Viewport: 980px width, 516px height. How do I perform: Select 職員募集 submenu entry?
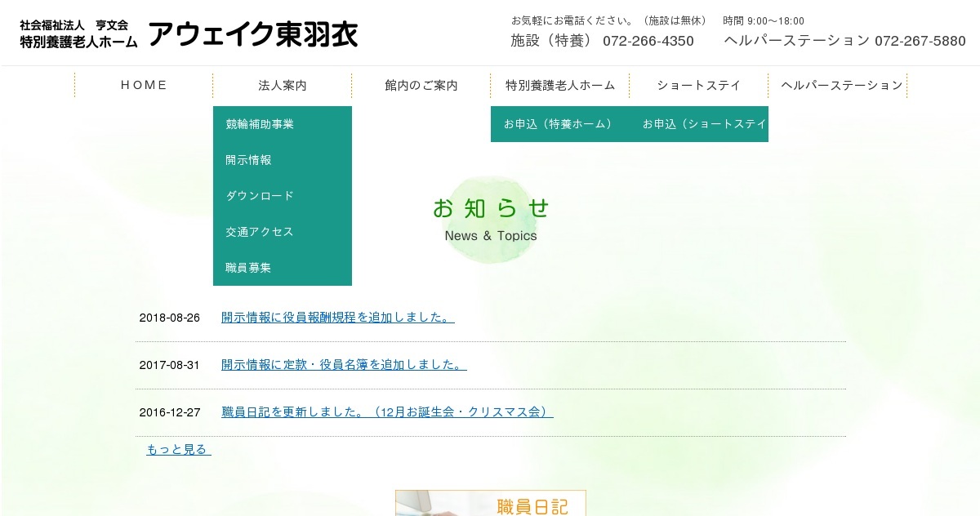283,268
